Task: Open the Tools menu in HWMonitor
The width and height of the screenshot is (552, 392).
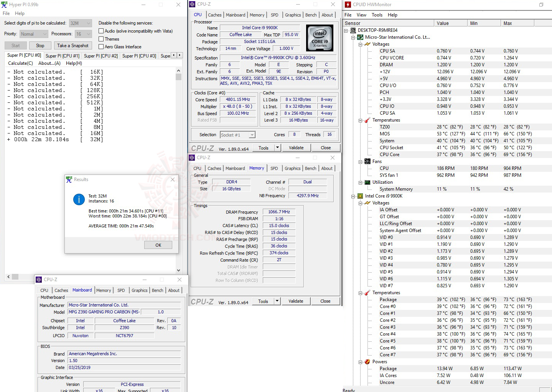Action: (x=377, y=15)
